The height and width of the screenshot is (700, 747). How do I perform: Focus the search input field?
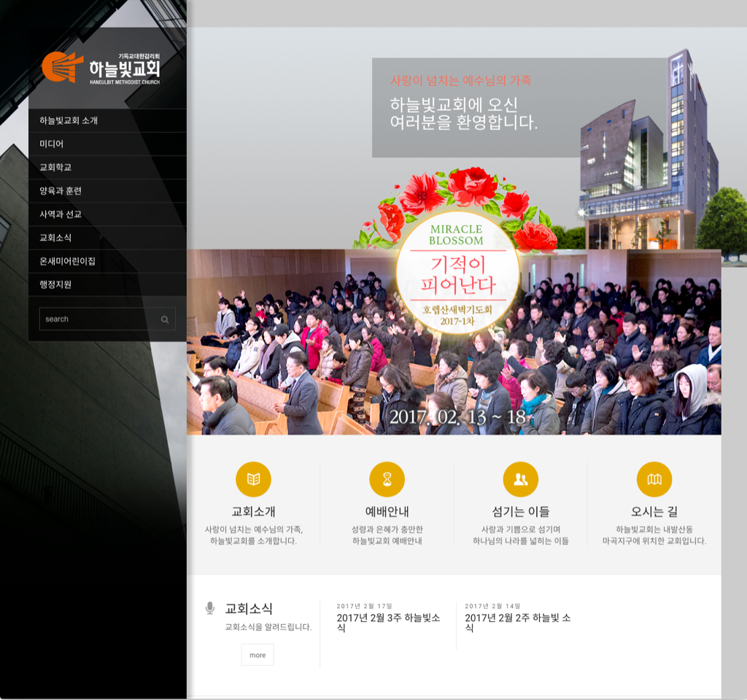(x=99, y=319)
